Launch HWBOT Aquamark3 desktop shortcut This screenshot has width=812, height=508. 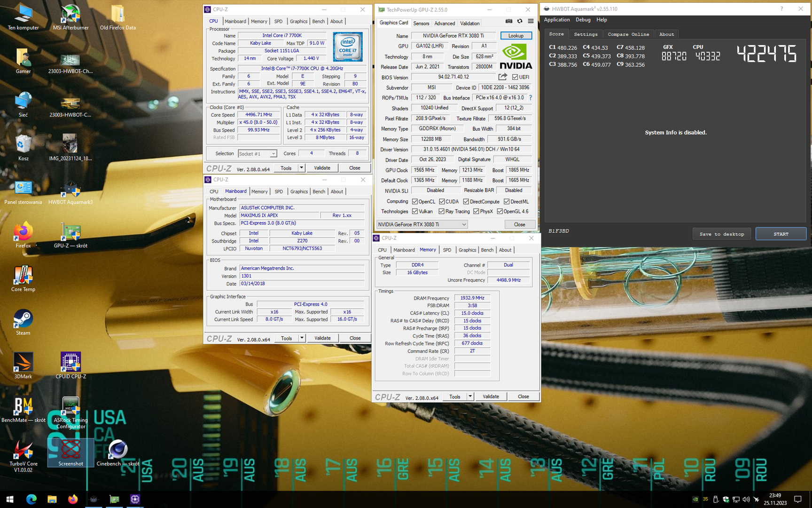point(70,192)
